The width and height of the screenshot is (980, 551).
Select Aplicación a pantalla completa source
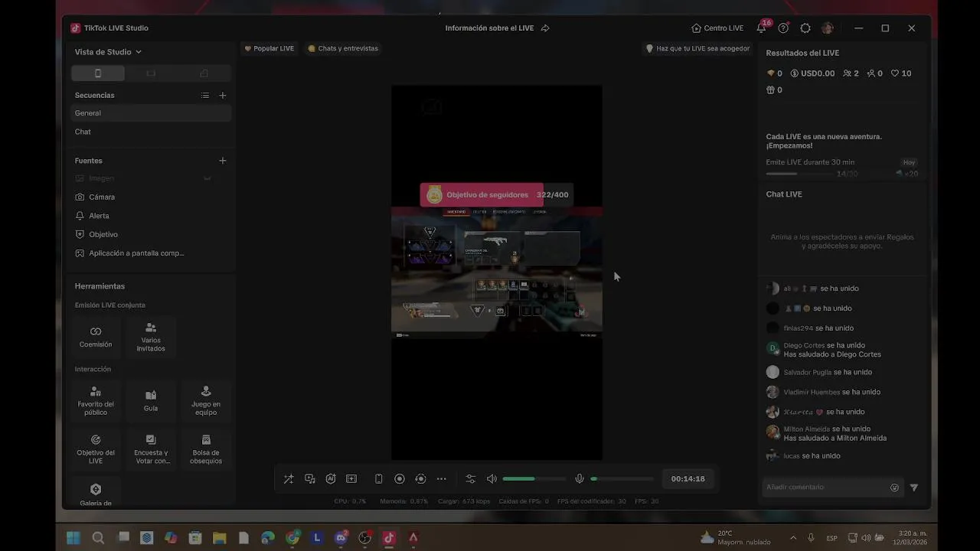[x=151, y=253]
